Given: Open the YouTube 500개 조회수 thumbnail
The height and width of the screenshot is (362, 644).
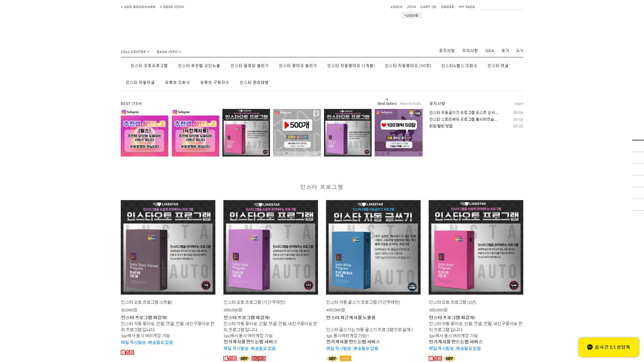Looking at the screenshot, I should tap(297, 133).
